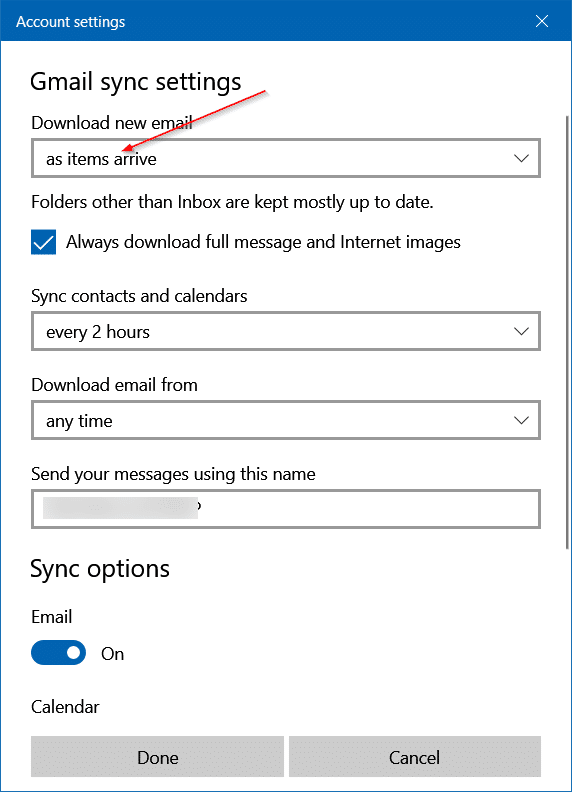Screen dimensions: 572x792
Task: Click the Cancel button
Action: tap(415, 757)
